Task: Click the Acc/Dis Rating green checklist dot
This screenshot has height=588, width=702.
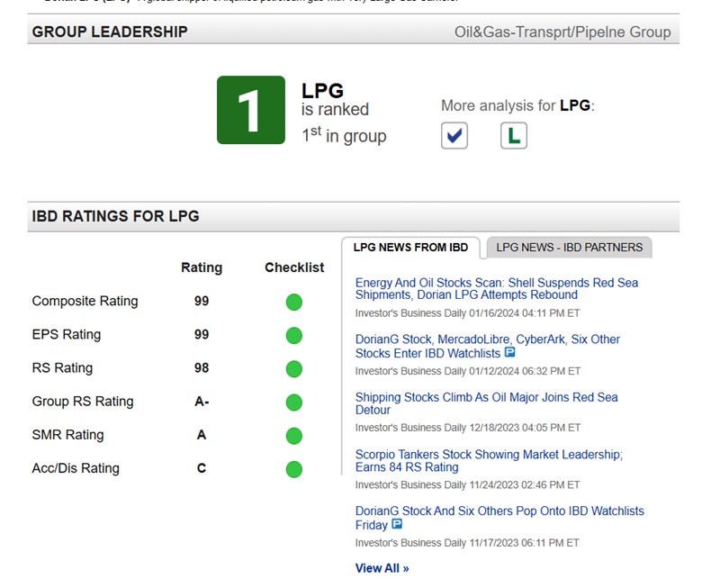Action: 294,469
